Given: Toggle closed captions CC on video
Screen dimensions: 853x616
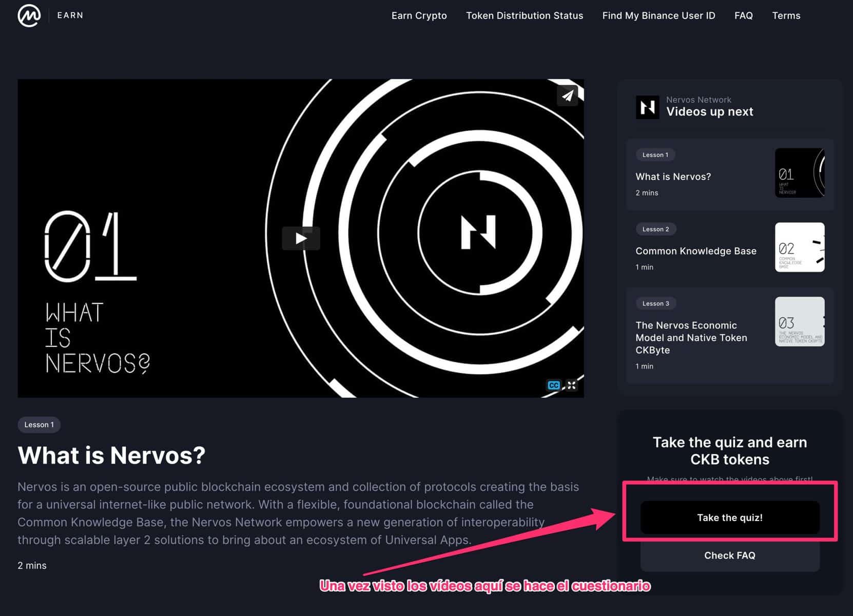Looking at the screenshot, I should point(554,385).
